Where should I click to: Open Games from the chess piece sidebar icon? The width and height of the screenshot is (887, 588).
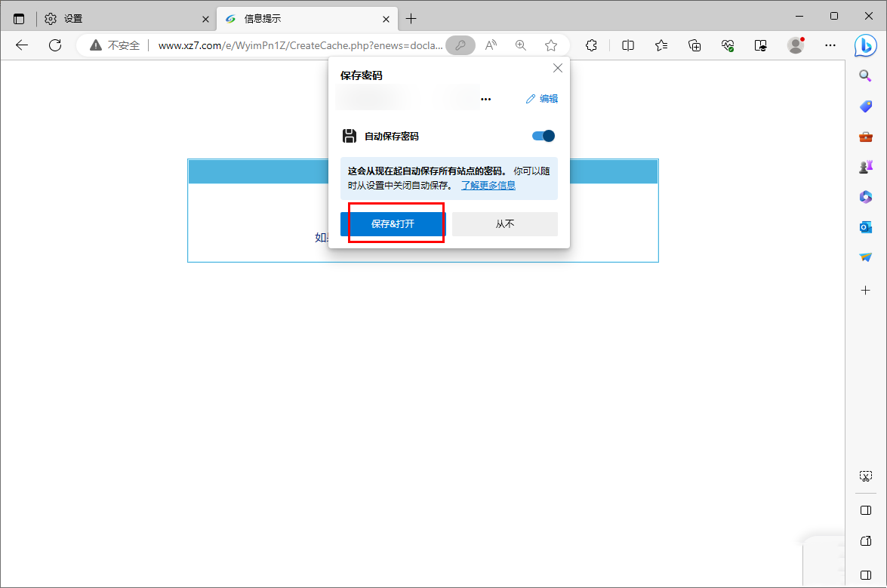click(x=867, y=166)
